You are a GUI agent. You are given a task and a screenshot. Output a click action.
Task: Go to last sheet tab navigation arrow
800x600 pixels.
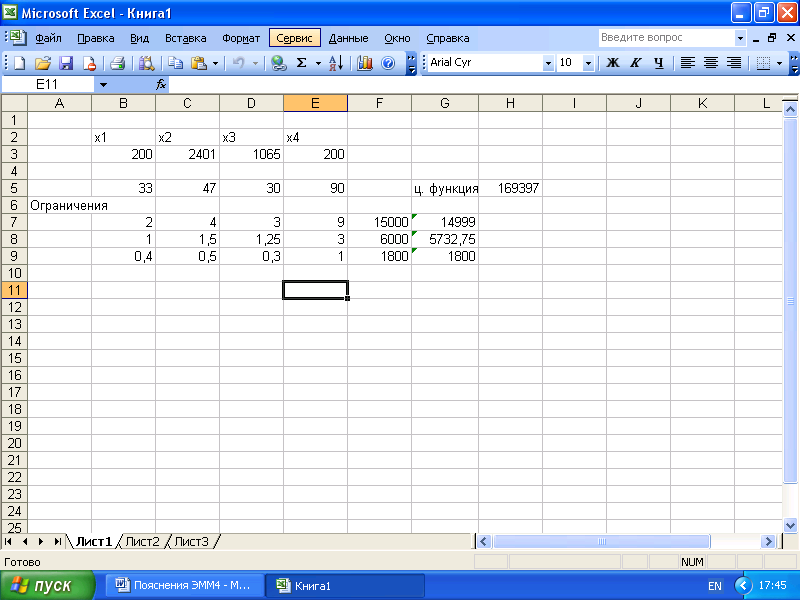57,541
